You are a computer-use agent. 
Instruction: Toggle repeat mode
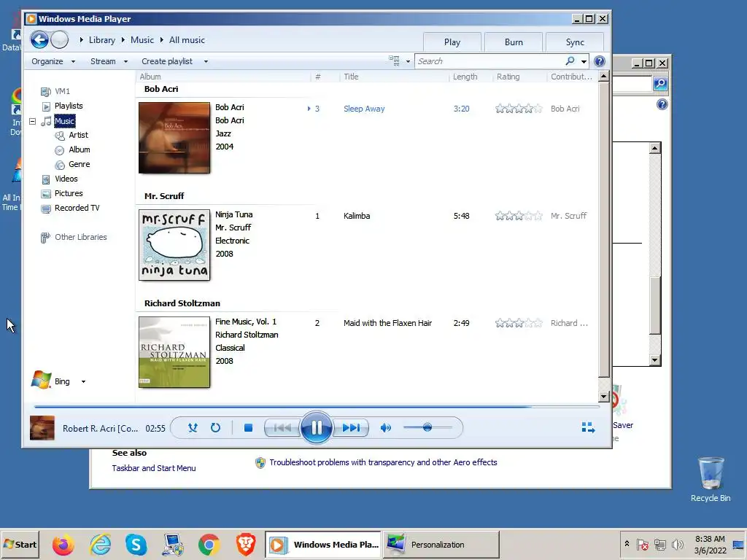click(215, 427)
